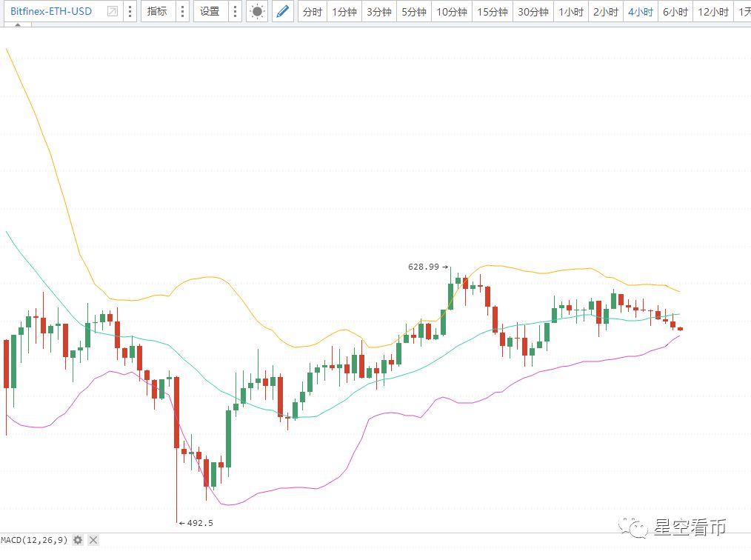
Task: Open the symbol options three-dot menu
Action: (x=130, y=12)
